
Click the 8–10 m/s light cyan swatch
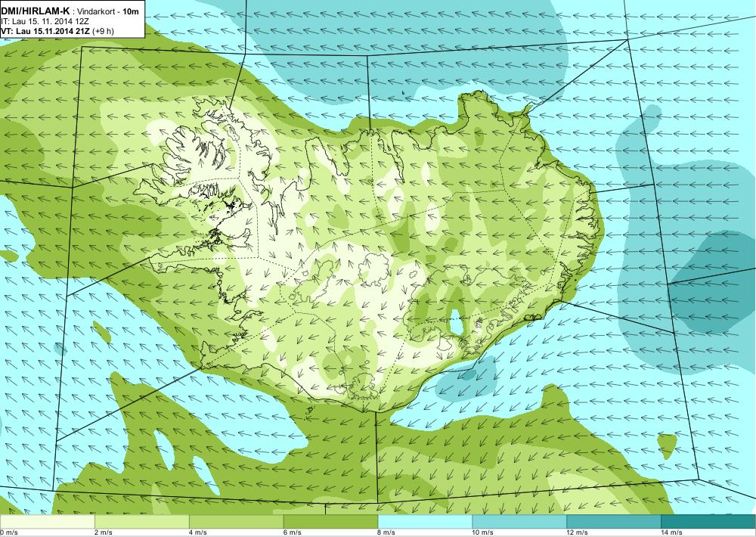point(425,522)
